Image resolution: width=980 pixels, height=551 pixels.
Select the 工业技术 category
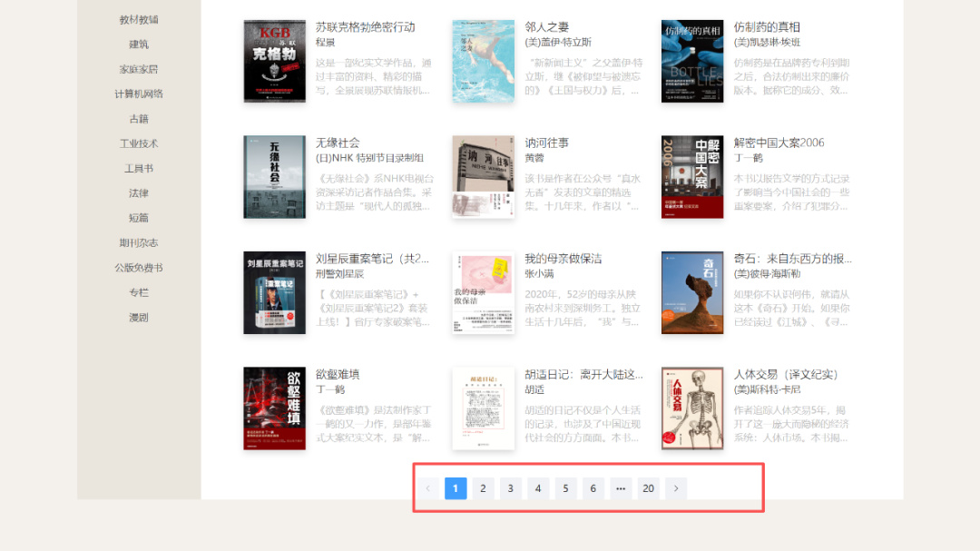139,143
